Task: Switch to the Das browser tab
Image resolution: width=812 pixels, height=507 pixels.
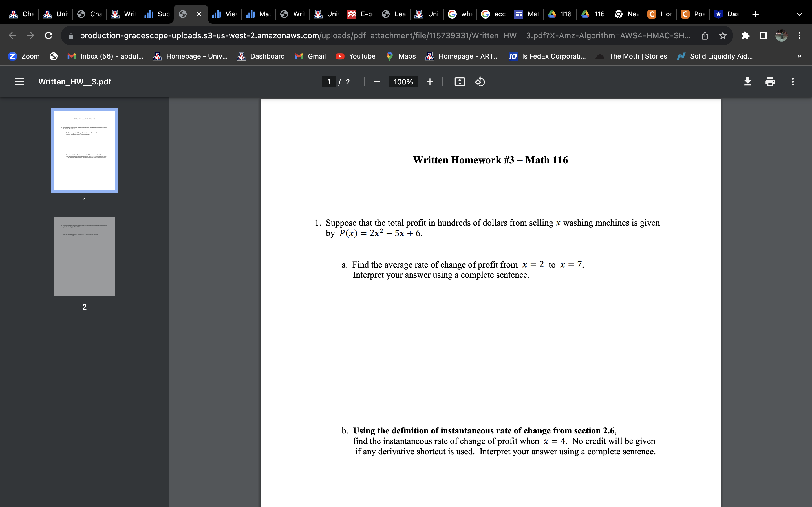Action: click(727, 14)
